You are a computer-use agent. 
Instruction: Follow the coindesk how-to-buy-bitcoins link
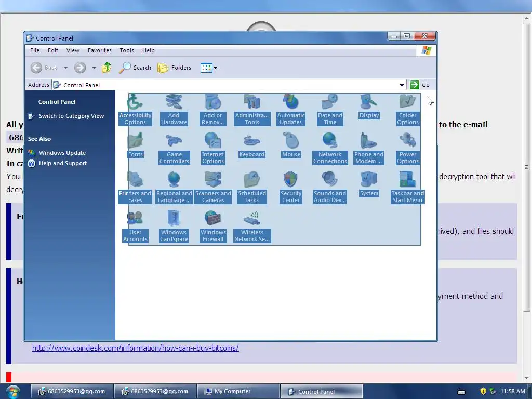[136, 348]
